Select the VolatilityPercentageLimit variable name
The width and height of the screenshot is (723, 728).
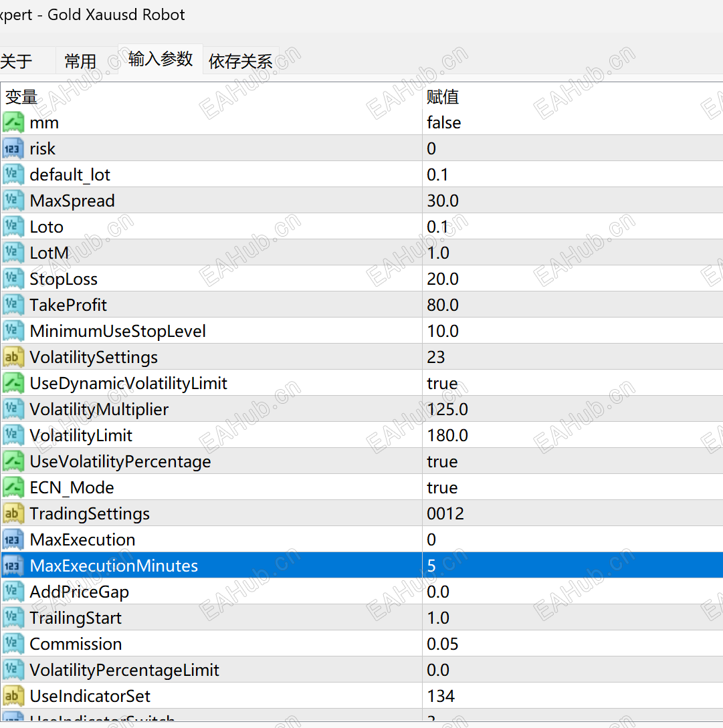click(124, 670)
